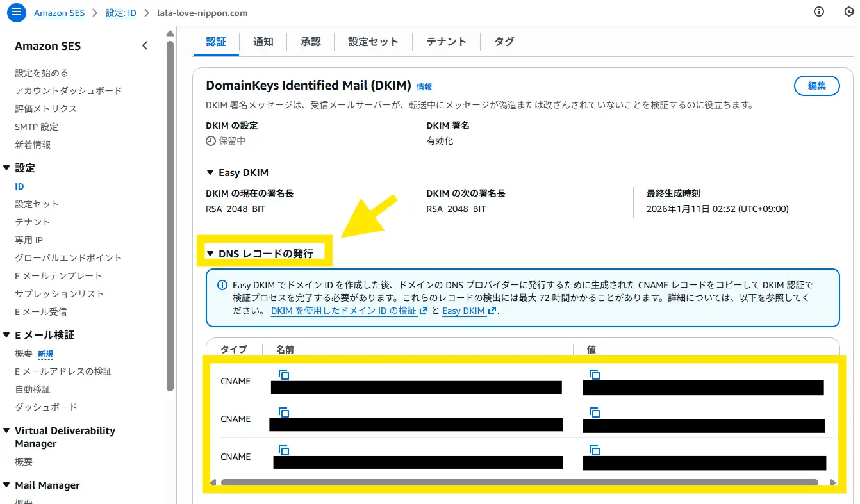Click the Amazon SES breadcrumb link

pos(59,13)
